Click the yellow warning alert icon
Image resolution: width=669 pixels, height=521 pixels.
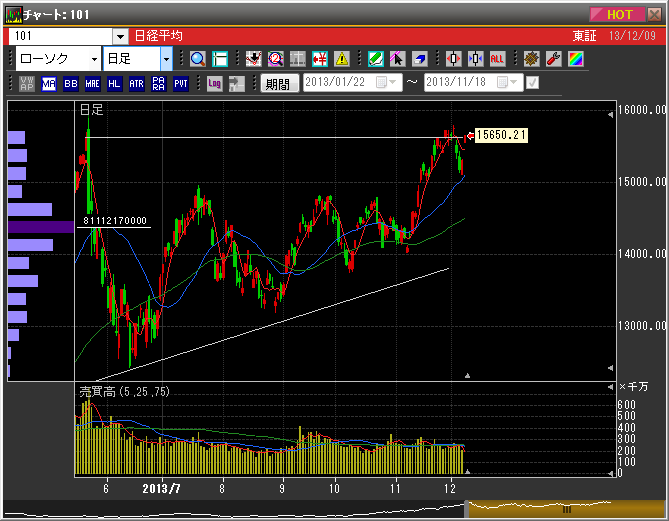[342, 59]
